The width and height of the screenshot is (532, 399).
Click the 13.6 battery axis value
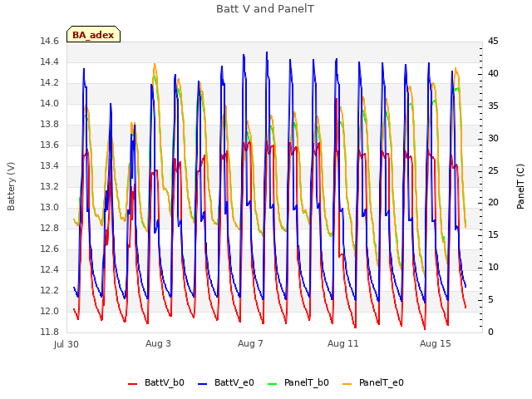50,145
